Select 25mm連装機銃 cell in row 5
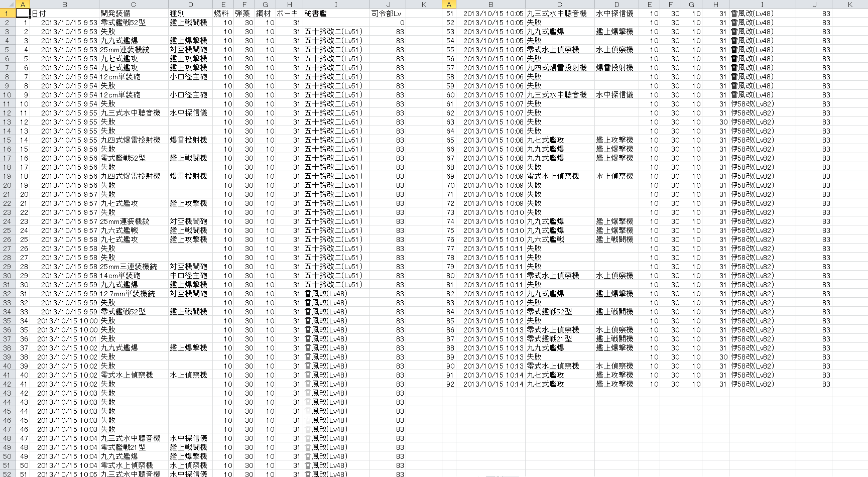Image resolution: width=868 pixels, height=477 pixels. point(134,50)
